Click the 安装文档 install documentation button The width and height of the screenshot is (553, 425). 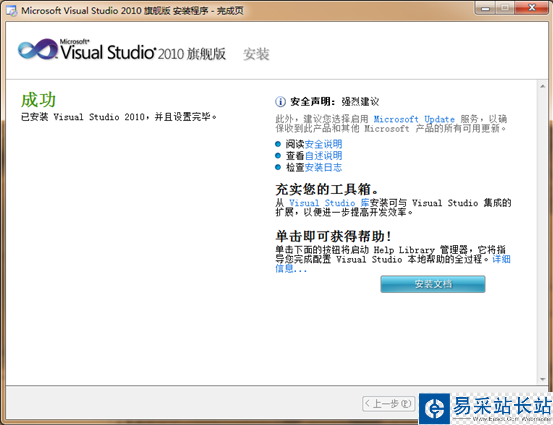pyautogui.click(x=433, y=284)
